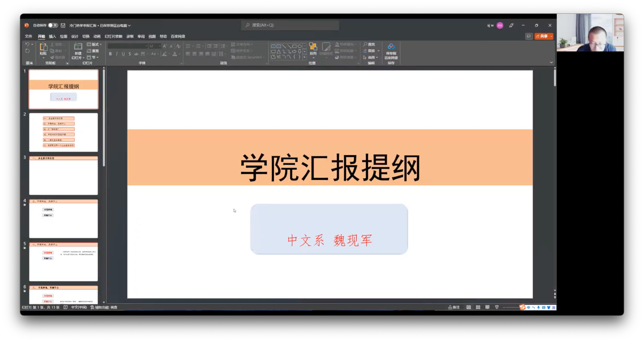Toggle Italic formatting button
The image size is (644, 342).
pyautogui.click(x=116, y=54)
